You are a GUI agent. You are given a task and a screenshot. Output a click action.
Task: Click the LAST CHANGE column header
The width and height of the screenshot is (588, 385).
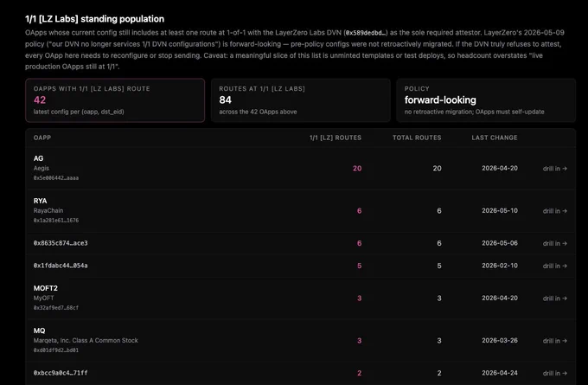point(495,138)
